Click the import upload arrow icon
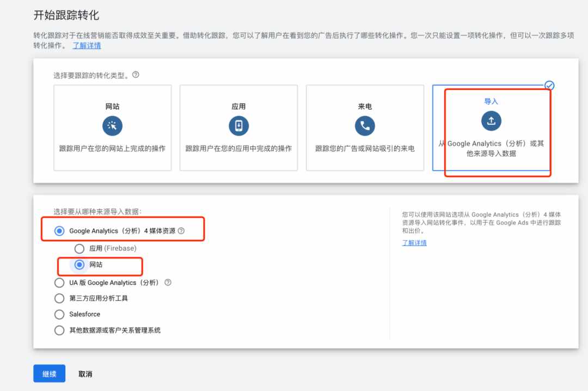Screen dimensions: 588x391 coord(491,121)
